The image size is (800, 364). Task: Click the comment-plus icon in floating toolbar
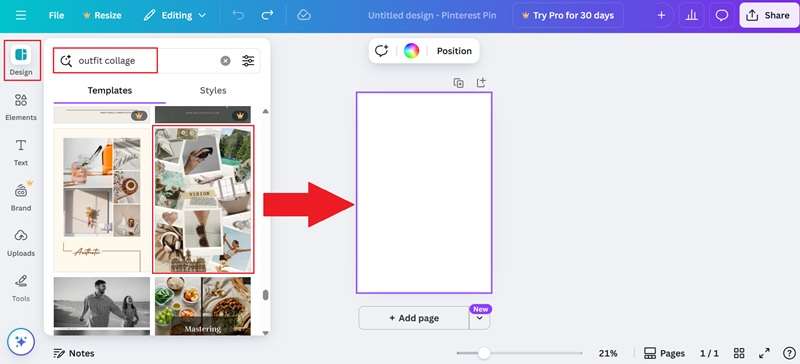(381, 51)
